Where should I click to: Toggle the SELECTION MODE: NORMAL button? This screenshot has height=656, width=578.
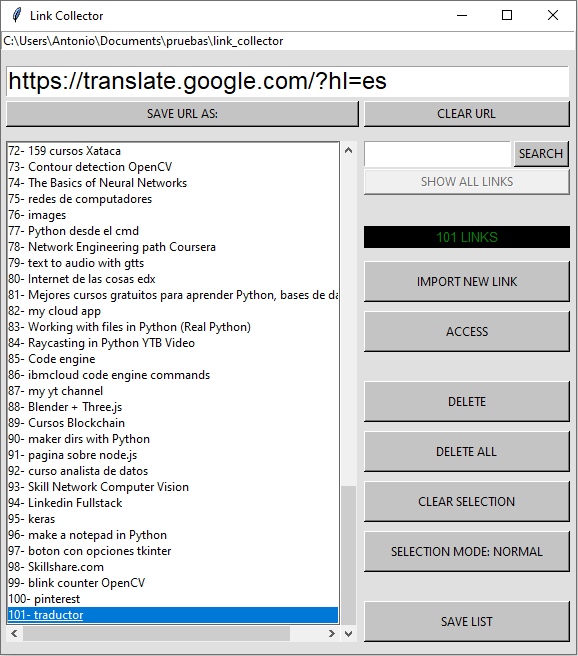[467, 551]
